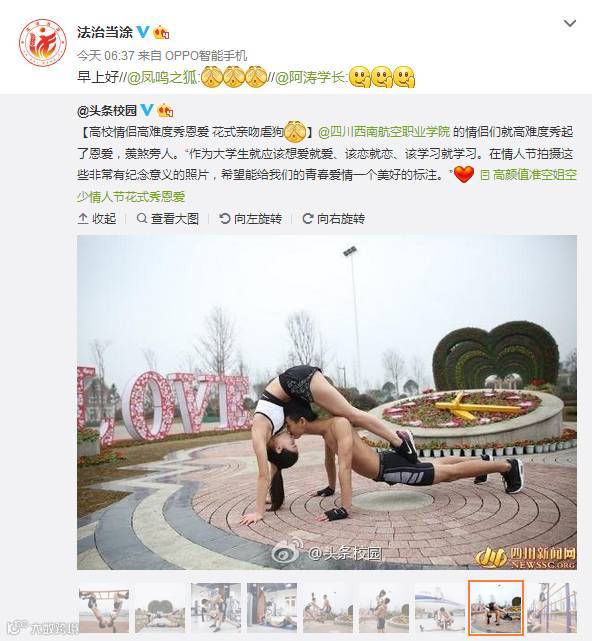Select the first thumbnail in the strip
This screenshot has width=592, height=641.
pos(104,608)
